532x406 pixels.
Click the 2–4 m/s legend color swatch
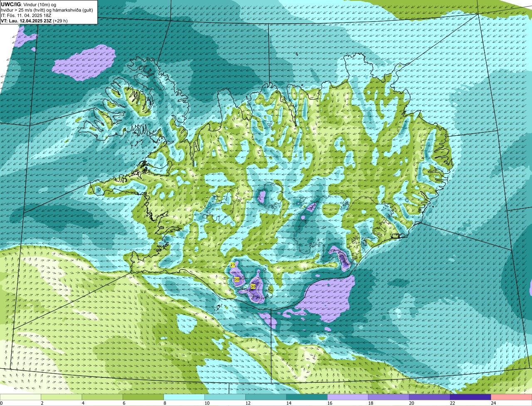pyautogui.click(x=62, y=397)
